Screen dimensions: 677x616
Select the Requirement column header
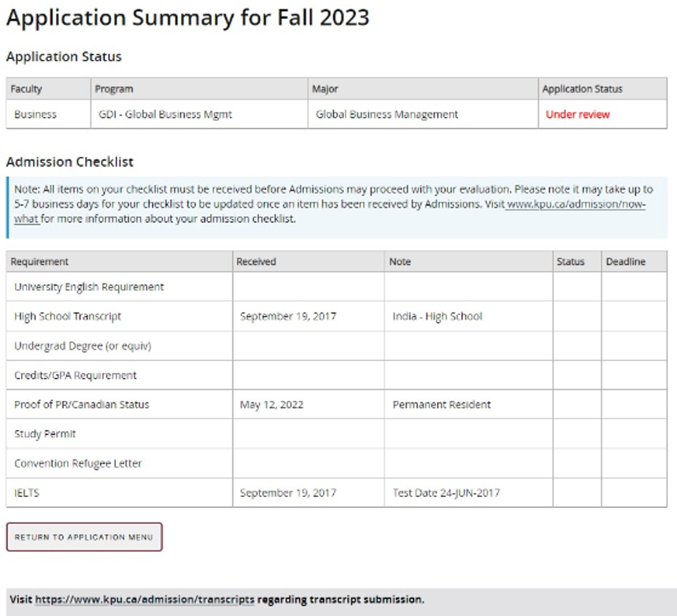[x=40, y=262]
